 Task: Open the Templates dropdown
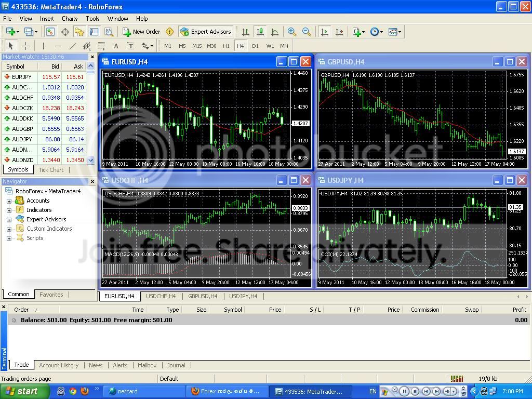395,32
